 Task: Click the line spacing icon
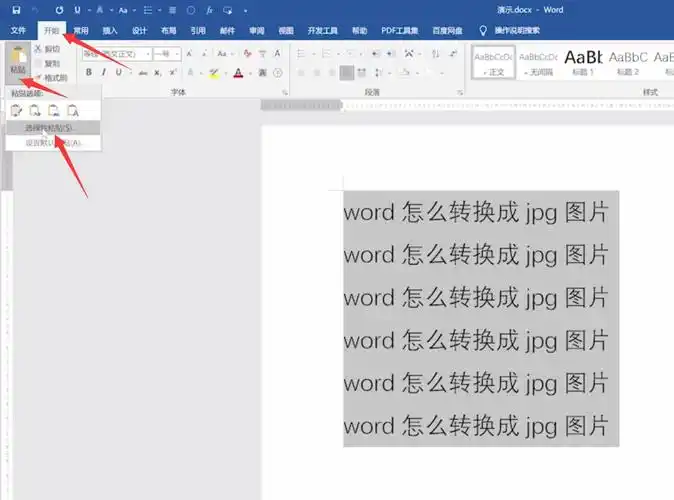(x=378, y=73)
